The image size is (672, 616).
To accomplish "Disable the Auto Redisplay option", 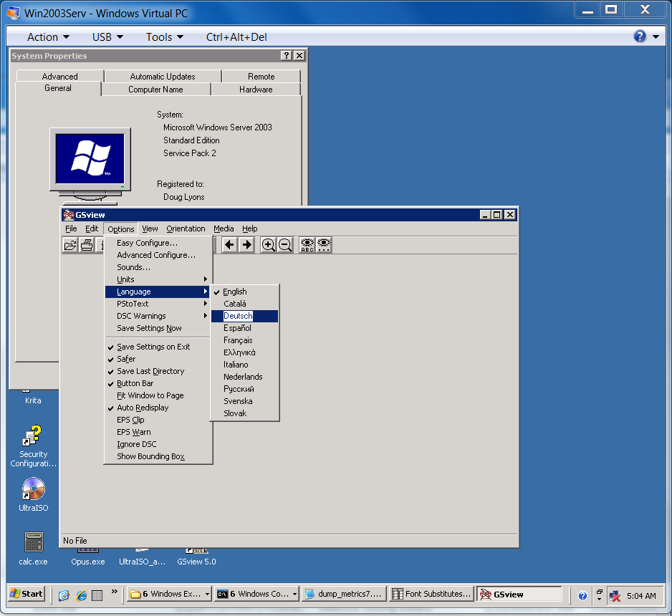I will (x=143, y=408).
